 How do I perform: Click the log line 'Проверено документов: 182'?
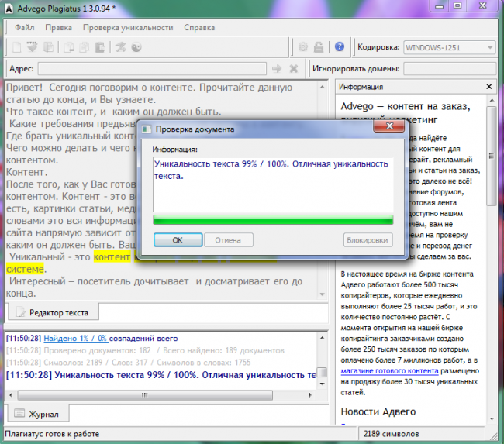pyautogui.click(x=145, y=350)
